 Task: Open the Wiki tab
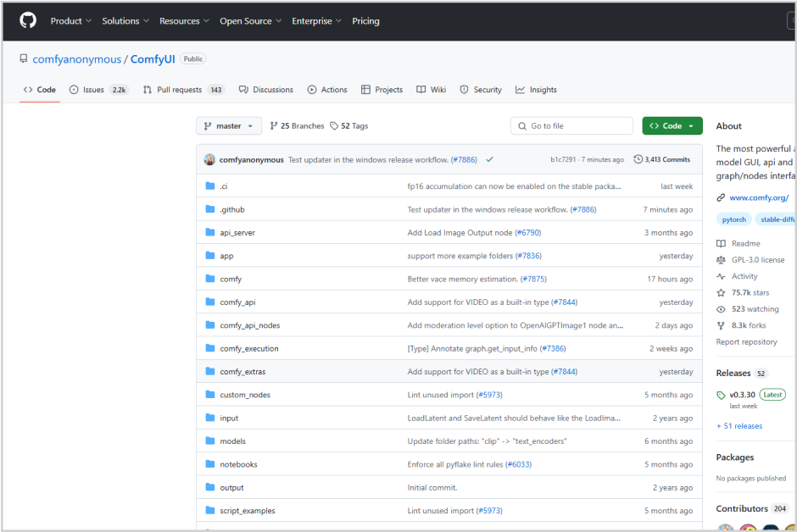click(431, 89)
